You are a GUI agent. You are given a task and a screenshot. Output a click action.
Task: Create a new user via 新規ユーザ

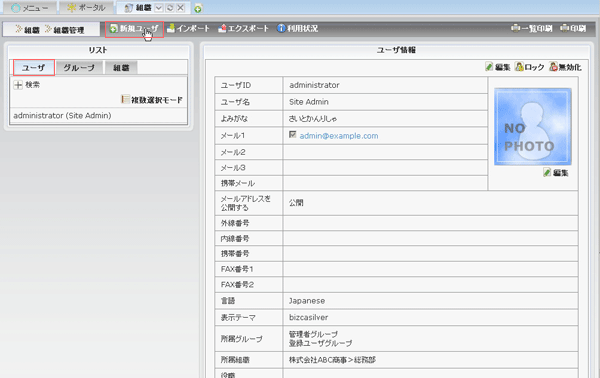click(x=134, y=29)
